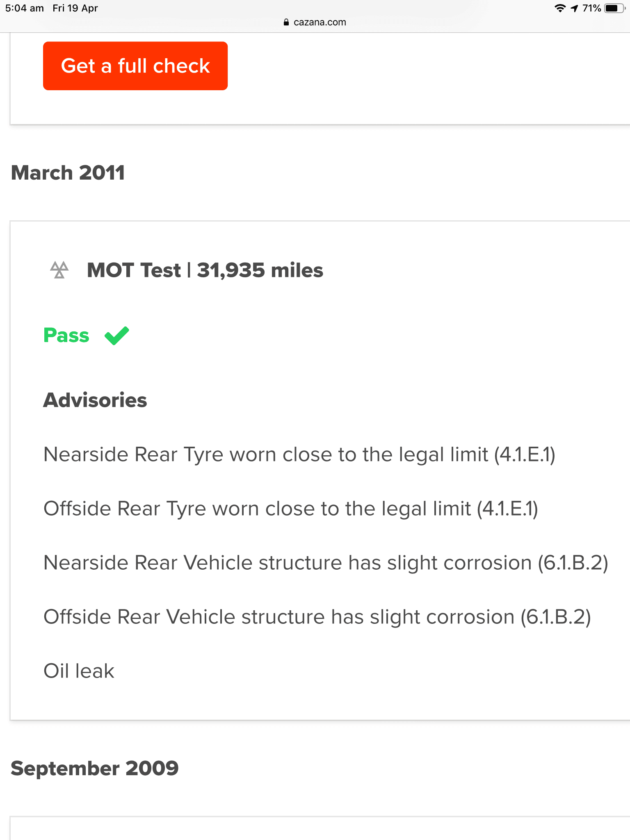Tap the Wi-Fi status icon
Viewport: 630px width, 840px height.
(560, 8)
